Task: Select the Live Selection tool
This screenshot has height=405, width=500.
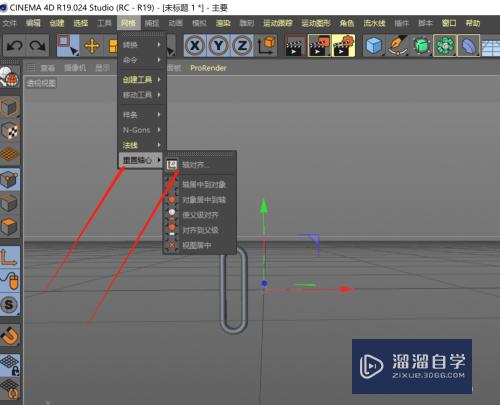Action: pos(68,45)
